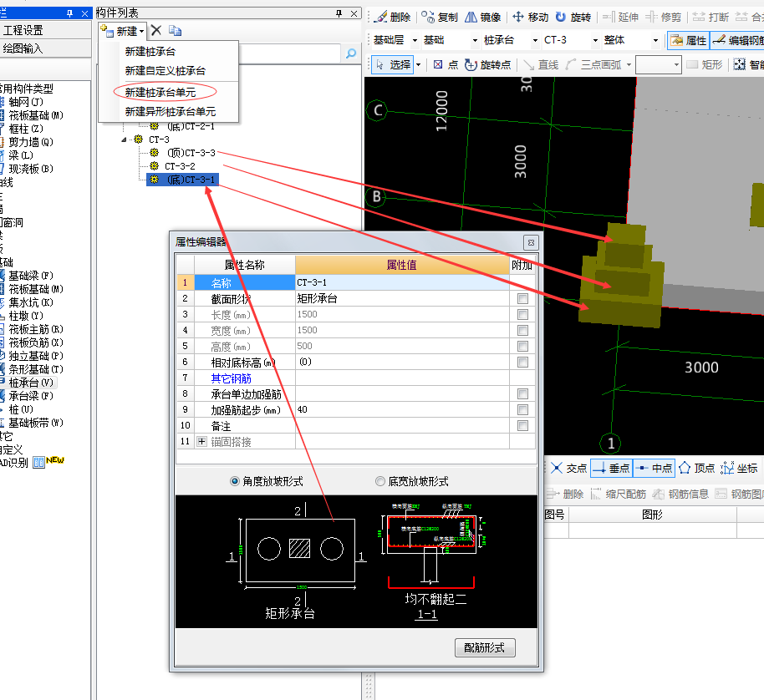
Task: Check 附加 box for 宽度(mm) row
Action: point(522,331)
